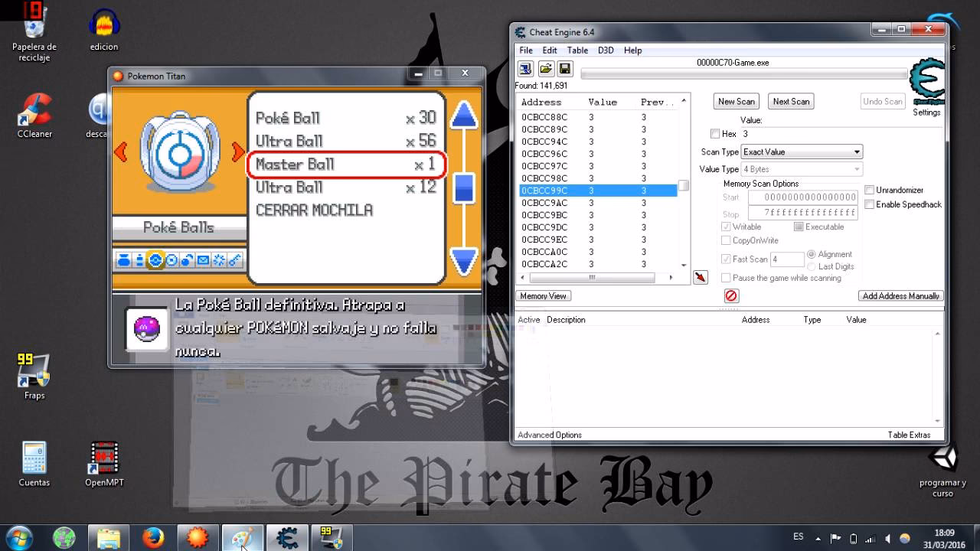Screen dimensions: 980x551
Task: Click the Undo Scan button
Action: click(x=883, y=101)
